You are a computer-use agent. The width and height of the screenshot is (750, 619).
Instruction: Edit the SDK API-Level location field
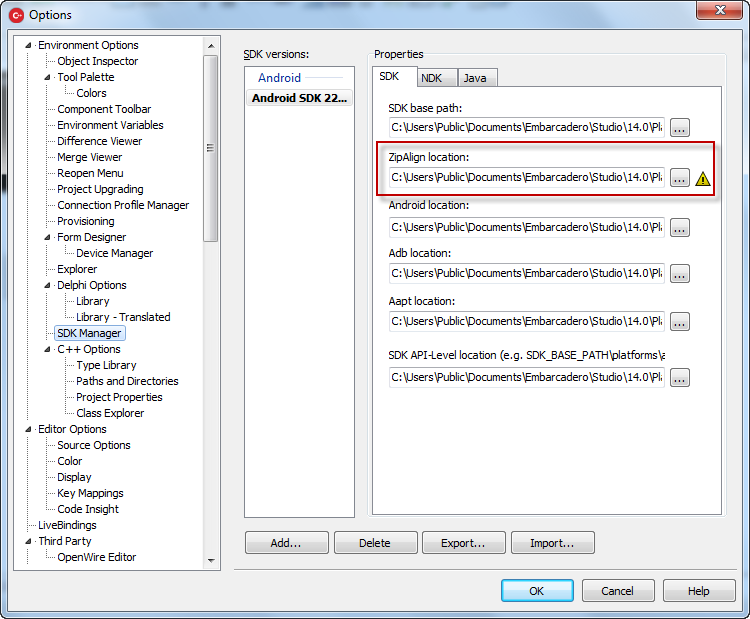(527, 377)
